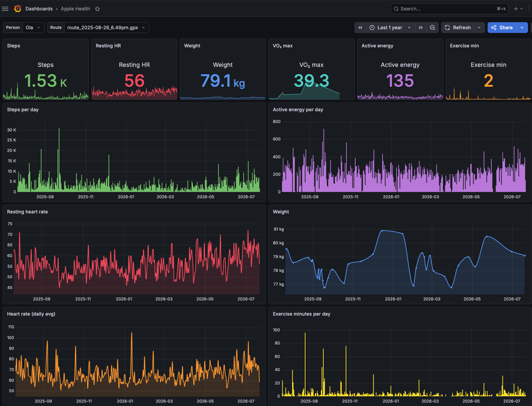Open the Route dropdown with the gpx file
The height and width of the screenshot is (406, 532).
coord(107,28)
